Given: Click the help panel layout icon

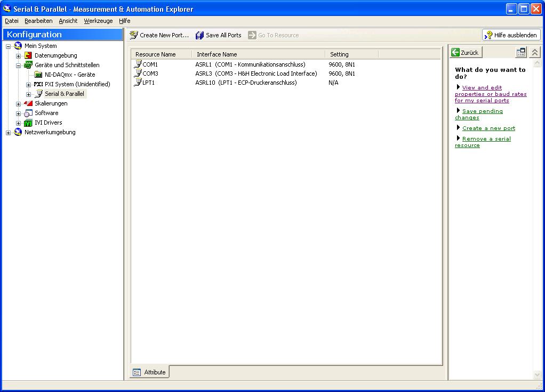Looking at the screenshot, I should 521,52.
